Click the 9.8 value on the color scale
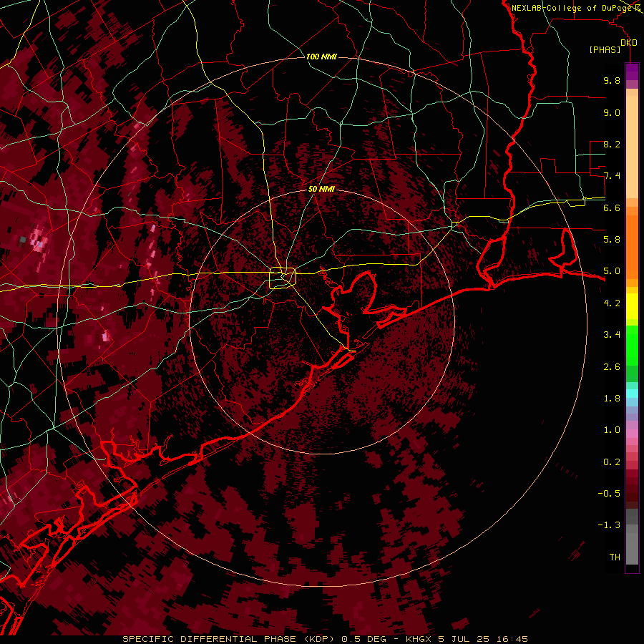The width and height of the screenshot is (644, 644). click(612, 80)
